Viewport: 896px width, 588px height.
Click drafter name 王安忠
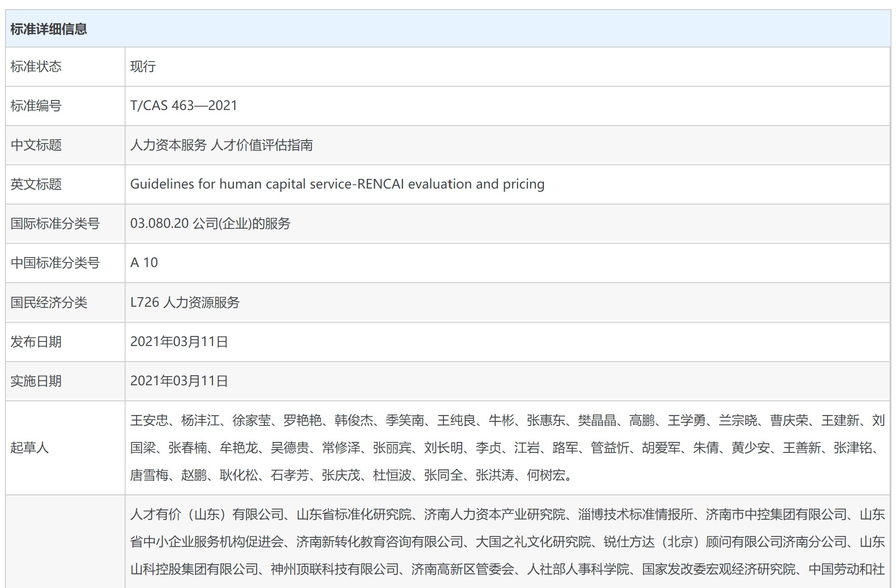pos(149,420)
